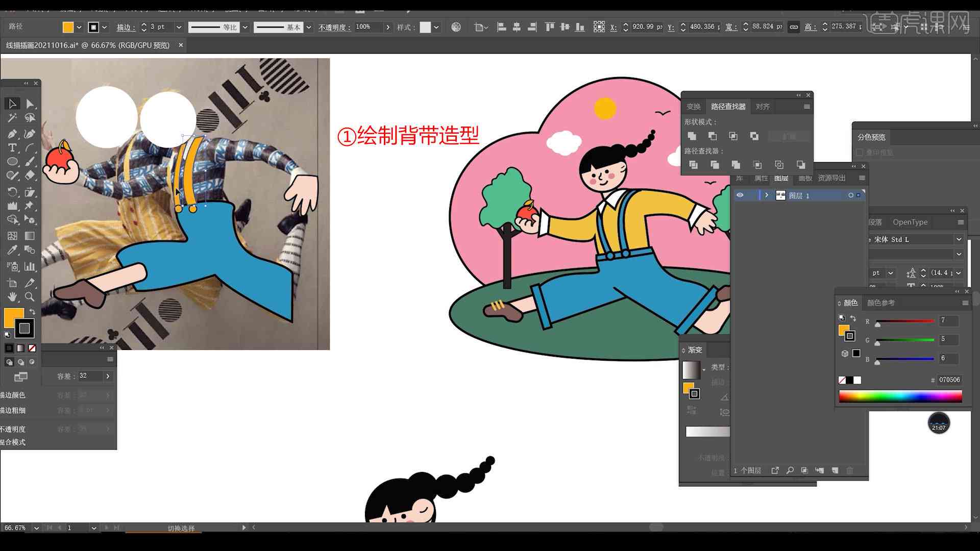Viewport: 980px width, 551px height.
Task: Open the zoom level dropdown beside 66.67%
Action: pyautogui.click(x=36, y=528)
